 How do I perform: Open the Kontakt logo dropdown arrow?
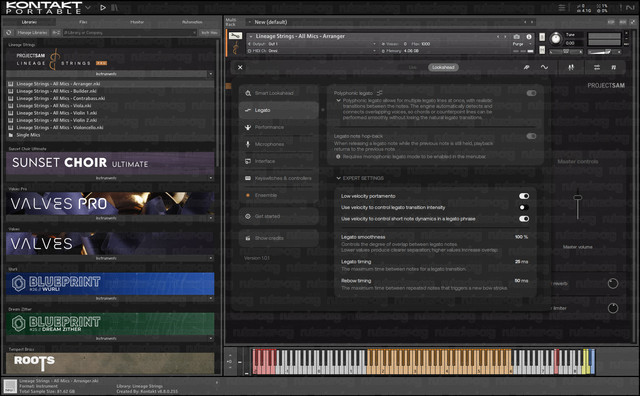tap(88, 7)
